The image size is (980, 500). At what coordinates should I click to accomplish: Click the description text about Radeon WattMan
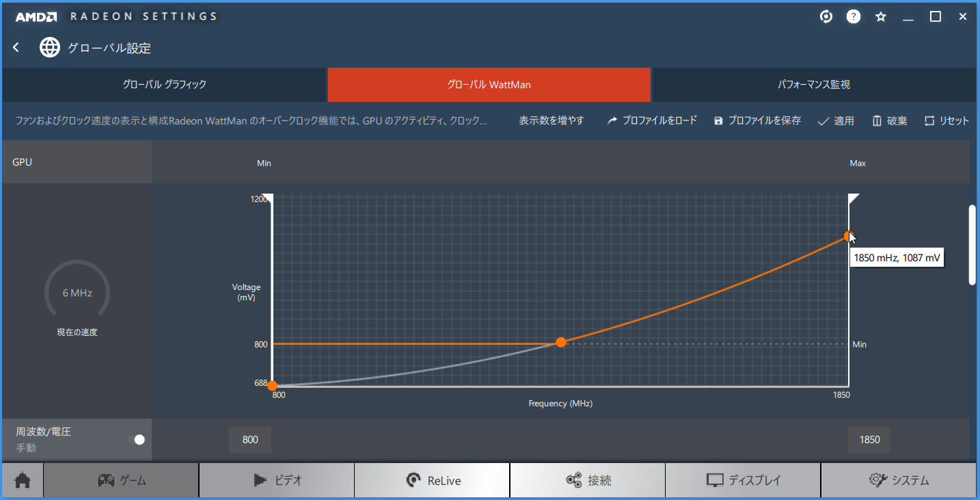tap(251, 120)
